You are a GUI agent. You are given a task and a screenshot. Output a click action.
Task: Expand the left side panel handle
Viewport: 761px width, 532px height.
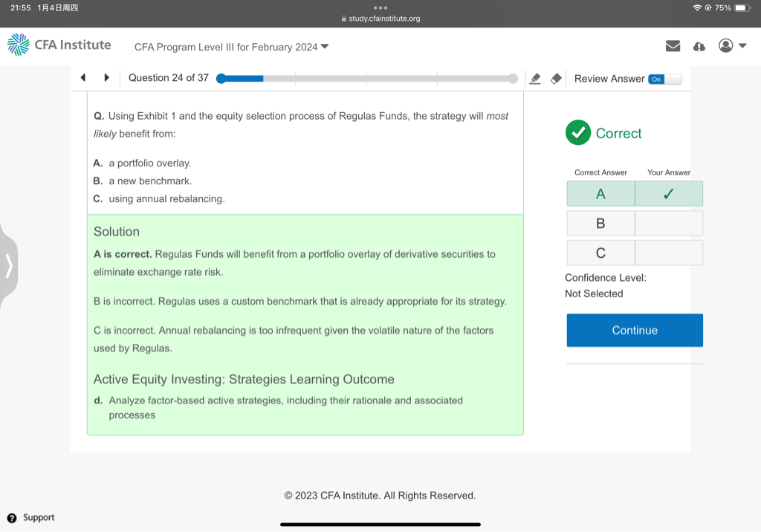click(9, 265)
